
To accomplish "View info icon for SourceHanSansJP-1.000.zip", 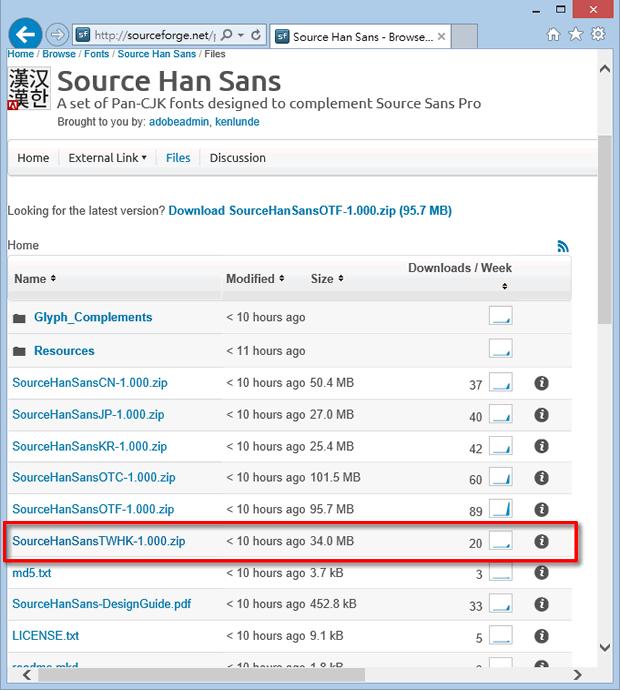I will (x=541, y=415).
